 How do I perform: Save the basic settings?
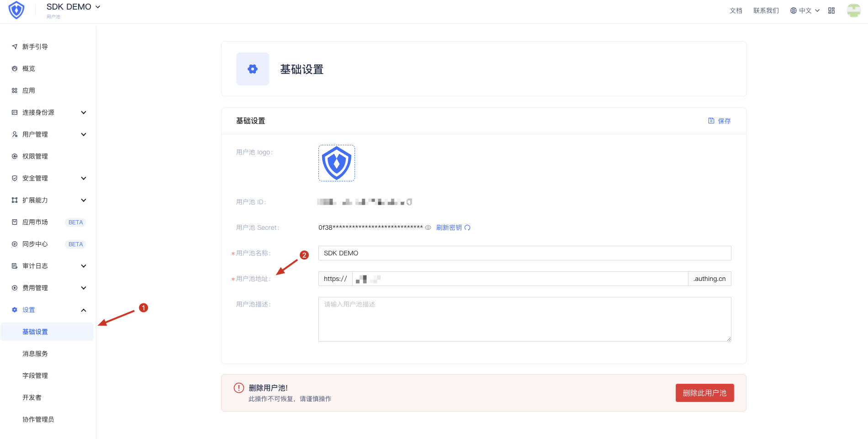tap(720, 121)
